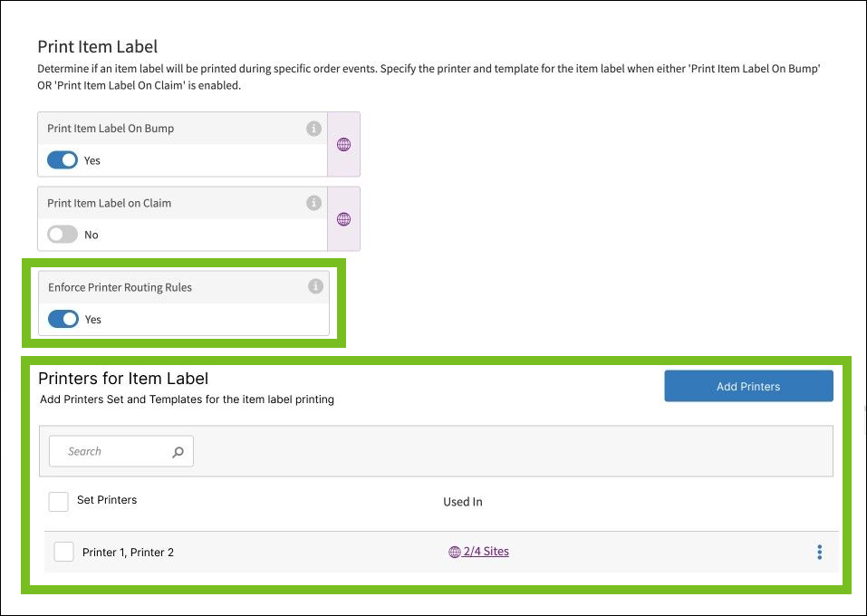Click the Print Item Label on Claim label
The height and width of the screenshot is (616, 867).
(109, 203)
